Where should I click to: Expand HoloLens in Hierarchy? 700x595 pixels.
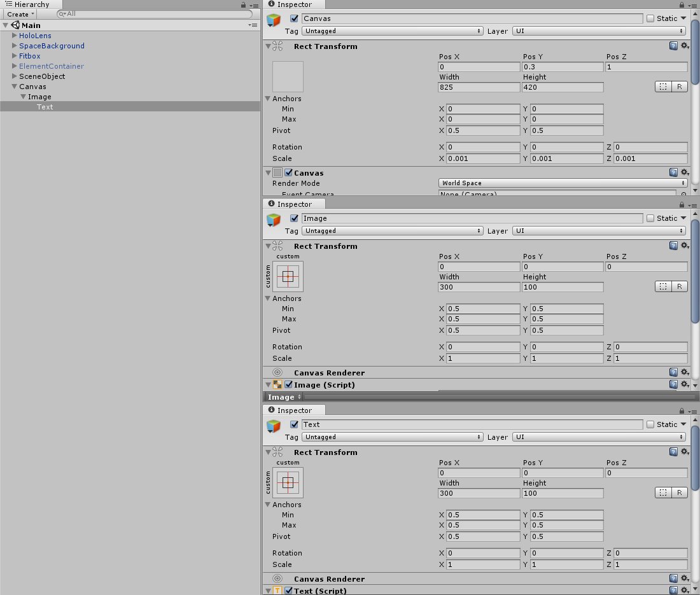pyautogui.click(x=14, y=35)
